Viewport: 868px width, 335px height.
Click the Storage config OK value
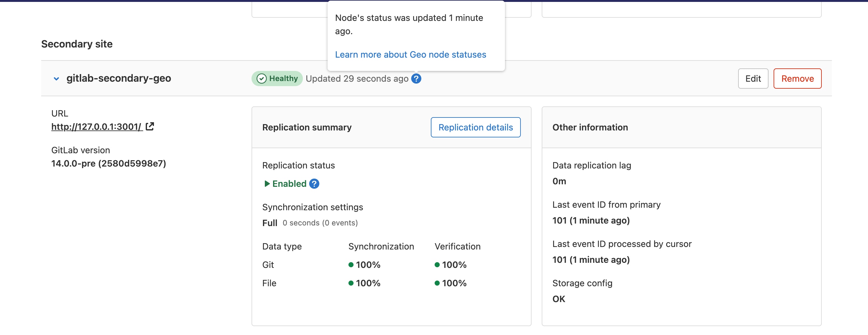click(x=559, y=299)
